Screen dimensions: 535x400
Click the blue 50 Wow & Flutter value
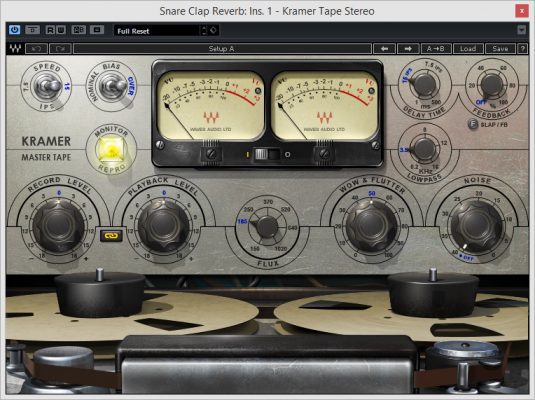click(372, 193)
